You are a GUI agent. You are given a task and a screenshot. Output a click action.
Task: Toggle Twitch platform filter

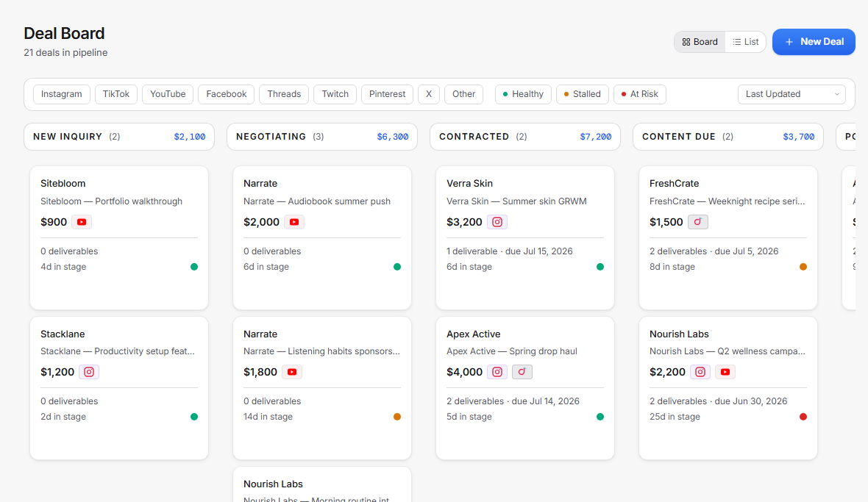[x=335, y=94]
